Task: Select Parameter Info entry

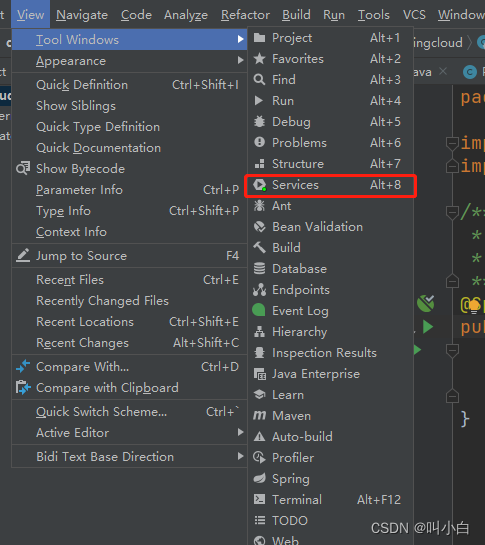Action: click(x=129, y=190)
